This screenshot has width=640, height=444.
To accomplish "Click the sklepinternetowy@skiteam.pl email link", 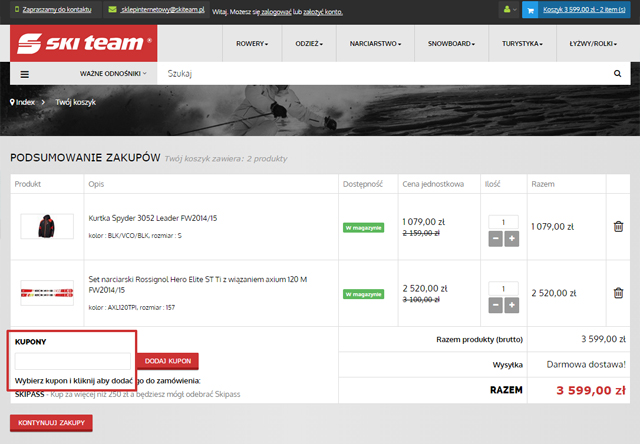I will click(x=162, y=9).
